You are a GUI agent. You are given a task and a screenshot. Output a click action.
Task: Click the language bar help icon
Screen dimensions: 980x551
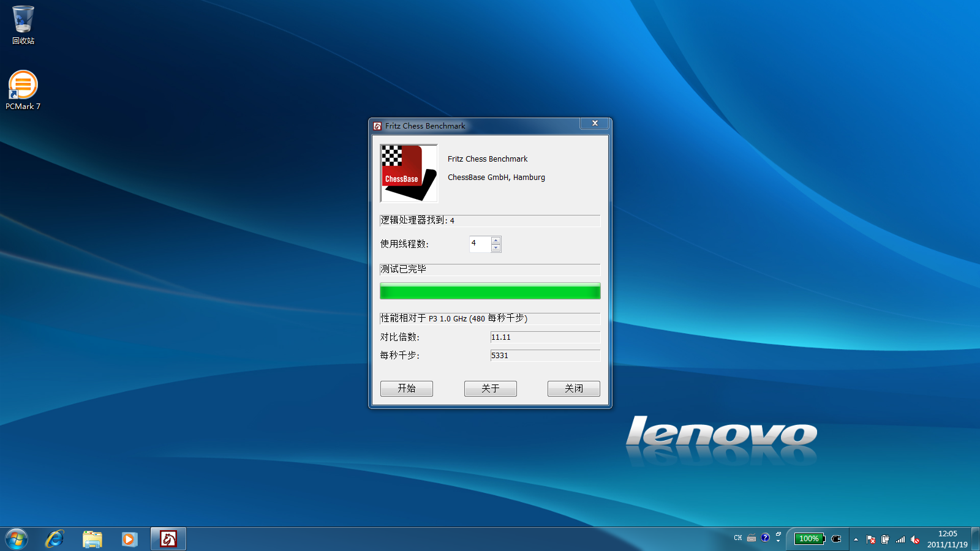click(765, 538)
